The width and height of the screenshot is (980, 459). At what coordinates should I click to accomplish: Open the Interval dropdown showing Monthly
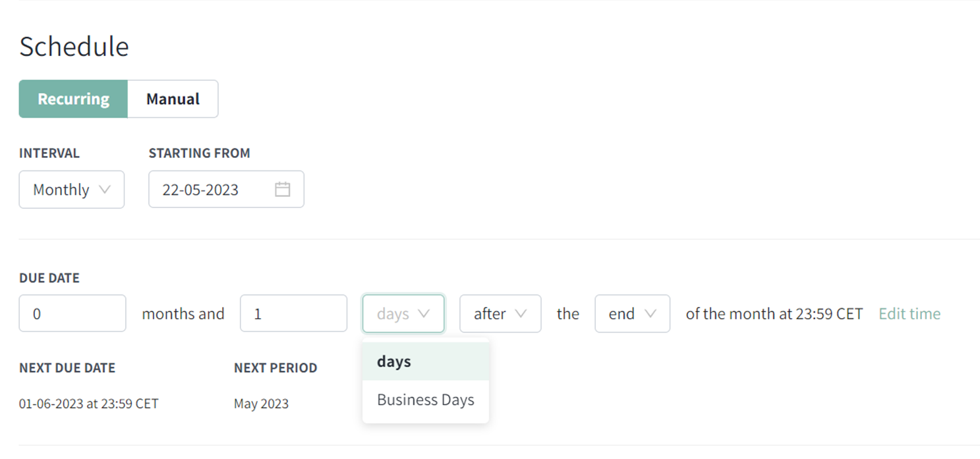coord(72,190)
